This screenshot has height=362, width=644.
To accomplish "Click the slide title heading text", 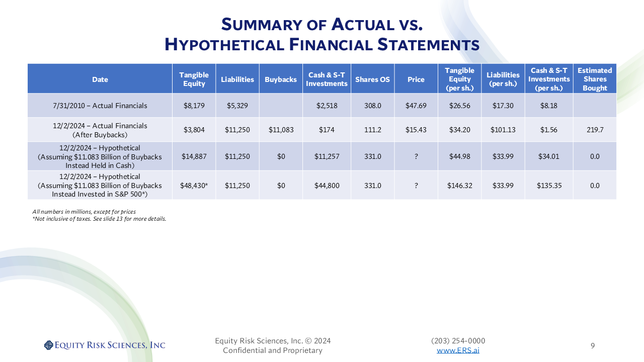I will pos(322,34).
